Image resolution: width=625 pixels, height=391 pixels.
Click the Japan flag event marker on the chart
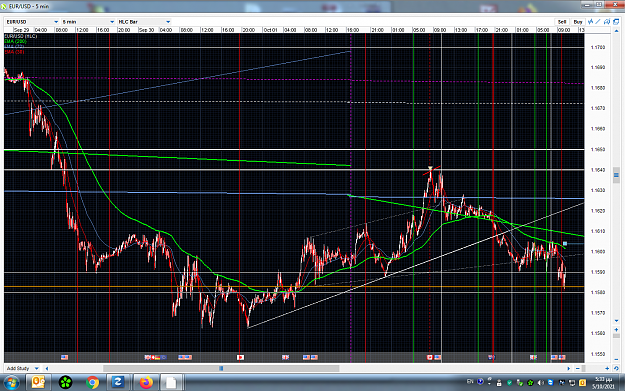coord(240,358)
